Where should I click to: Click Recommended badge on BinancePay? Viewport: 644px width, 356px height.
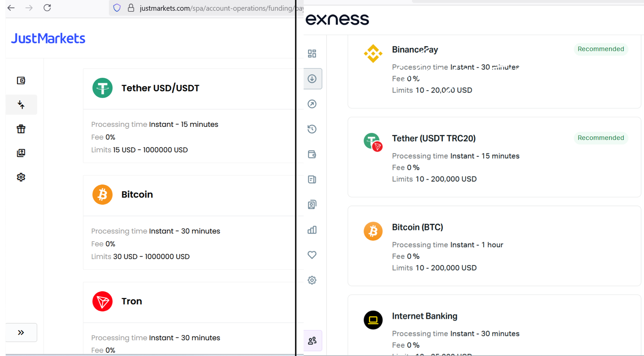click(601, 49)
